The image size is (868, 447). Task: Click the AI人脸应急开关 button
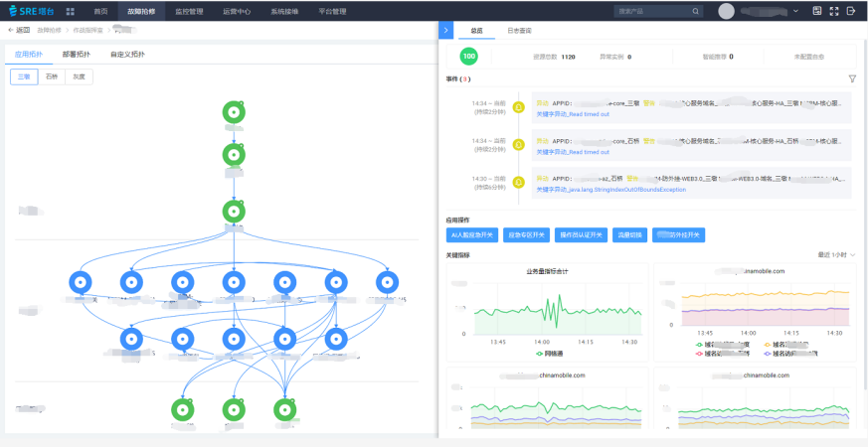(x=472, y=235)
